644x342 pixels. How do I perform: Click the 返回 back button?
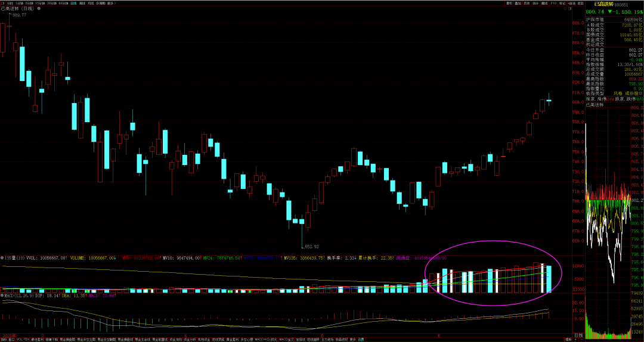tap(580, 4)
